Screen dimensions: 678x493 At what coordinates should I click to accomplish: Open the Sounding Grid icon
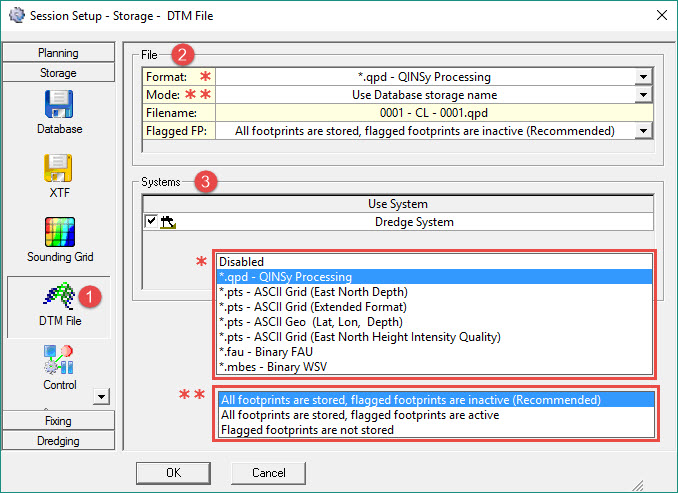coord(59,232)
